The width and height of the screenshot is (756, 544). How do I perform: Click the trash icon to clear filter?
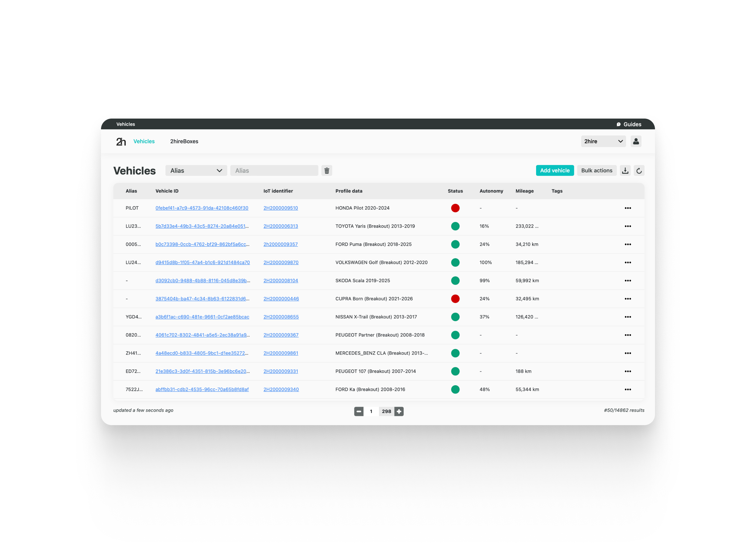point(327,171)
